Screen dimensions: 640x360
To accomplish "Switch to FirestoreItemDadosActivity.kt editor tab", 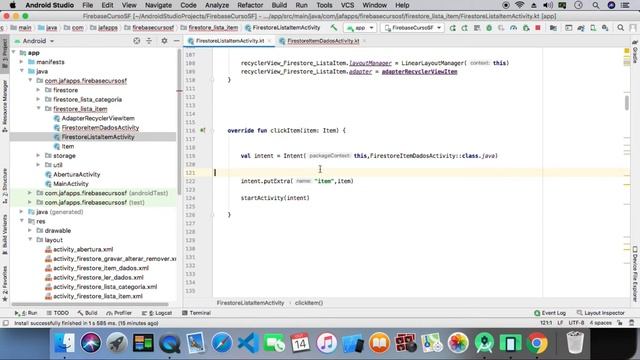I will 323,41.
